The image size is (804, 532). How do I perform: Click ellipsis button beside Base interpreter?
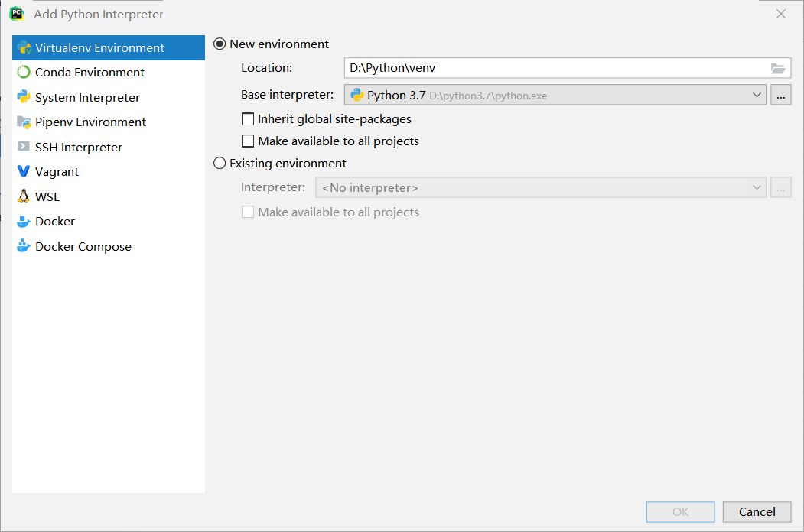781,95
